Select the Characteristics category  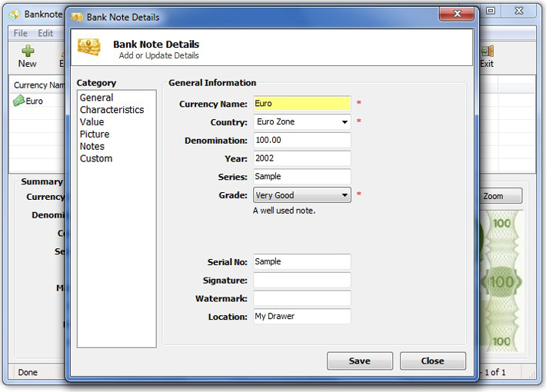(112, 110)
